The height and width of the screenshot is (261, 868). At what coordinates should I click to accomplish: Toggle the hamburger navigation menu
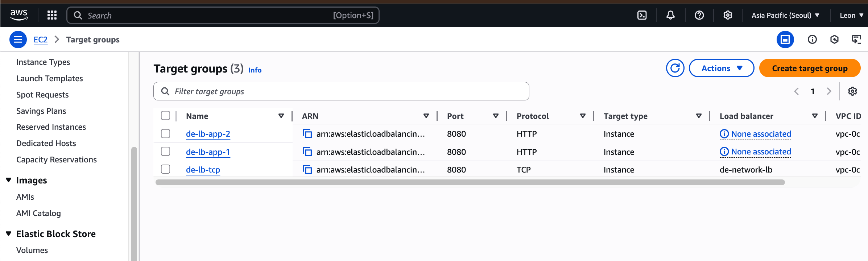pos(18,40)
